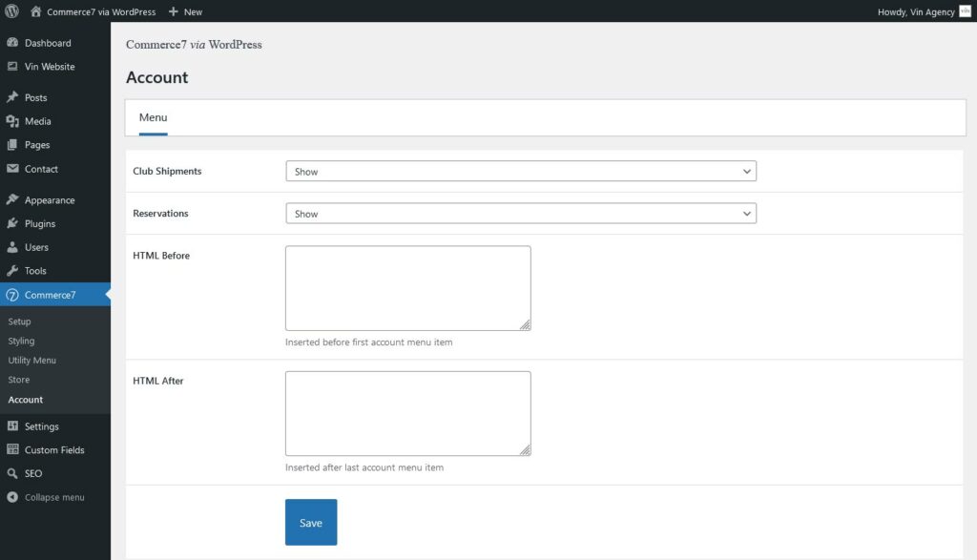Open the WordPress logo menu
Screen dimensions: 977x560
(11, 11)
